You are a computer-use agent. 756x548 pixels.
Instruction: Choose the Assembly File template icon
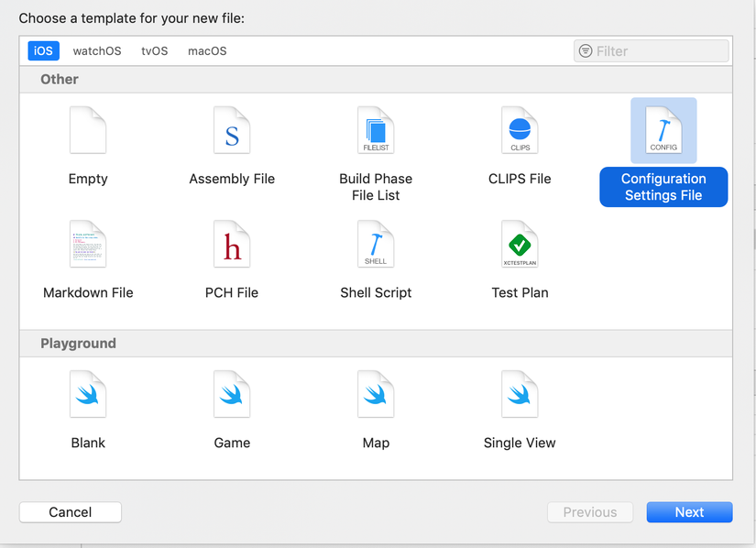pyautogui.click(x=232, y=130)
